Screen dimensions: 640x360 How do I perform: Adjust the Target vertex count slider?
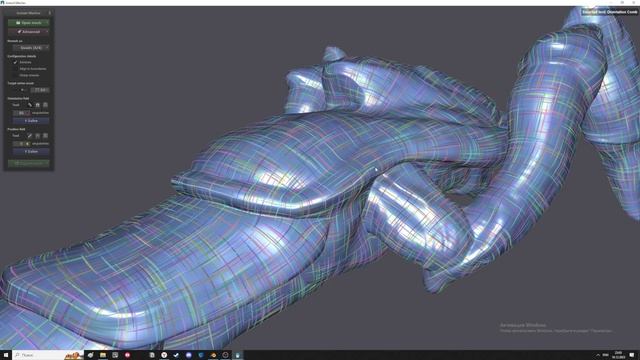[x=21, y=90]
